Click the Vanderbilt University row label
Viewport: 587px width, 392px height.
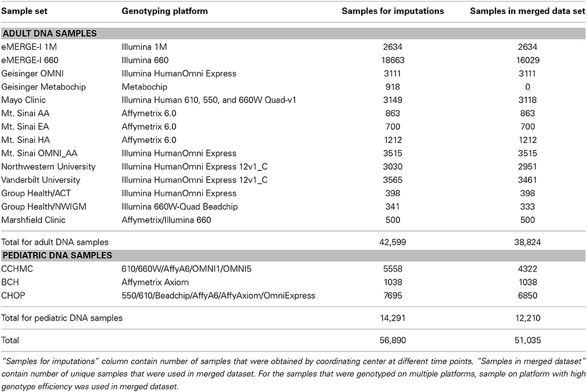[41, 180]
